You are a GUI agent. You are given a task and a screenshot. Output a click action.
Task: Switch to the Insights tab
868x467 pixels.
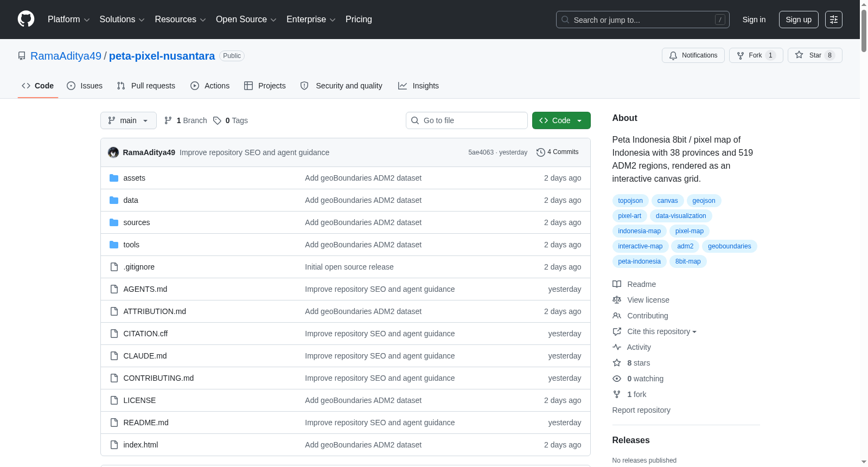[418, 86]
